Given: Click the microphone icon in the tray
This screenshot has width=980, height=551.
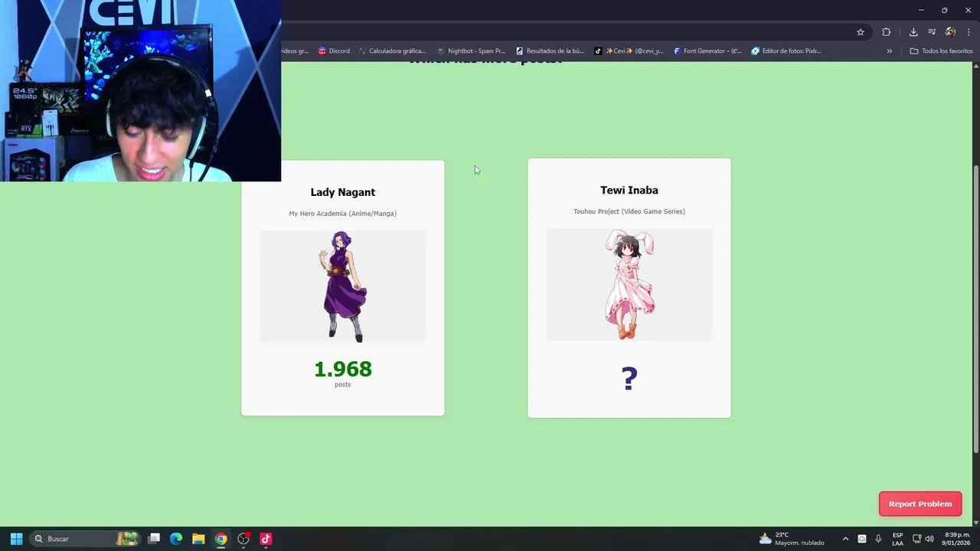Looking at the screenshot, I should coord(878,539).
